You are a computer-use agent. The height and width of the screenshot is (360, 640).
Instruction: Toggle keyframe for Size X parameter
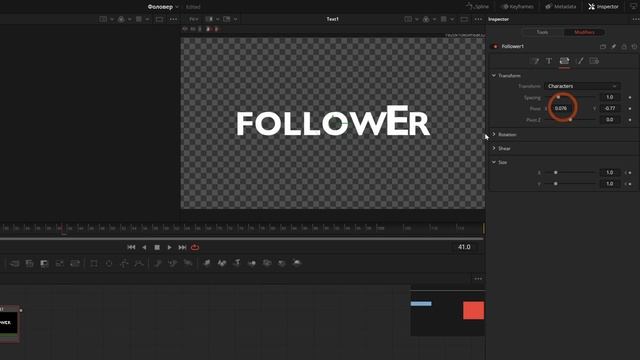[630, 173]
